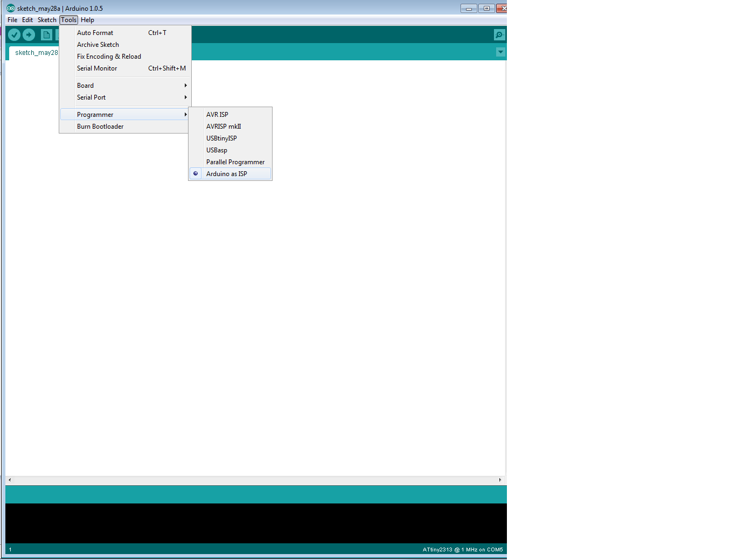Click the New sketch document icon

(x=47, y=35)
